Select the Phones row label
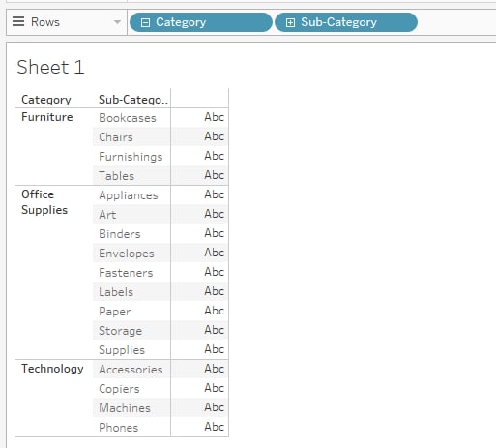Image resolution: width=496 pixels, height=448 pixels. click(118, 428)
